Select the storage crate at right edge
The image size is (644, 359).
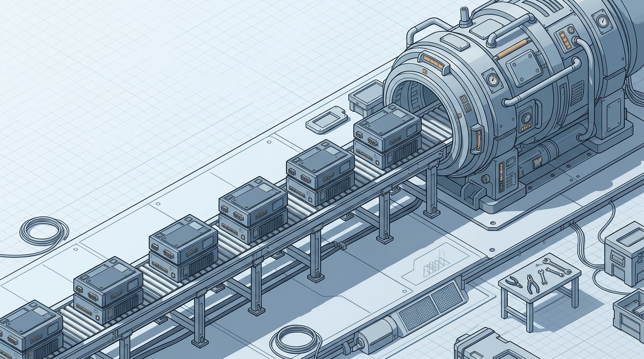click(x=626, y=252)
